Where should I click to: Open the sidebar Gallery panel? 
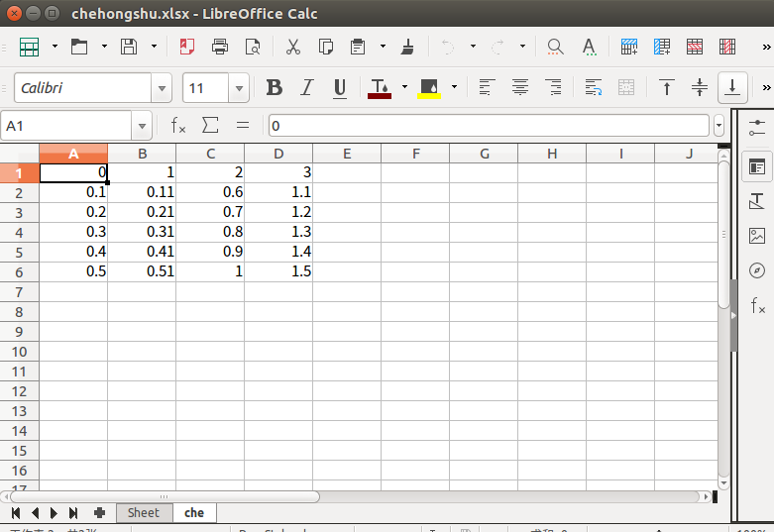coord(757,236)
